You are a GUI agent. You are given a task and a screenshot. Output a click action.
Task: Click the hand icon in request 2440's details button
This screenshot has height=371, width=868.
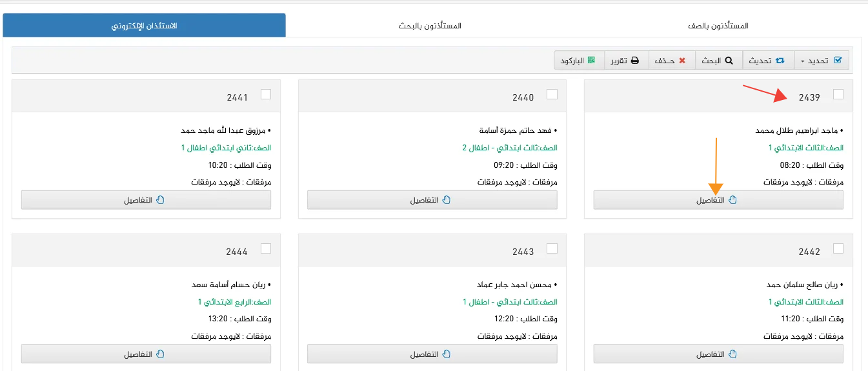[447, 200]
